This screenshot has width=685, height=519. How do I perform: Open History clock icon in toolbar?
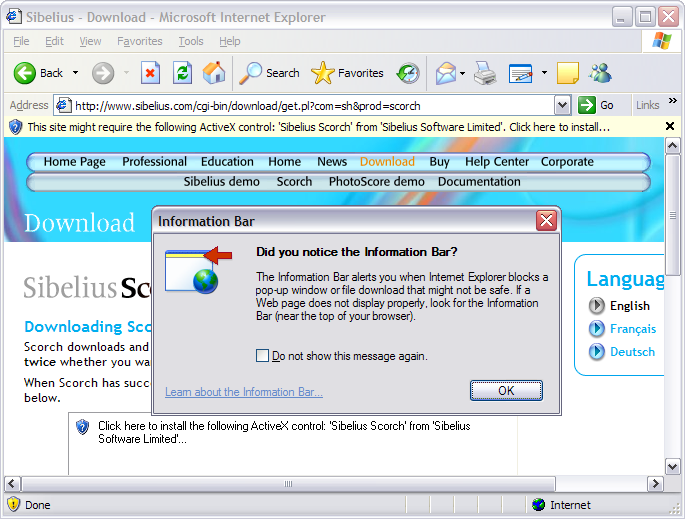coord(408,73)
